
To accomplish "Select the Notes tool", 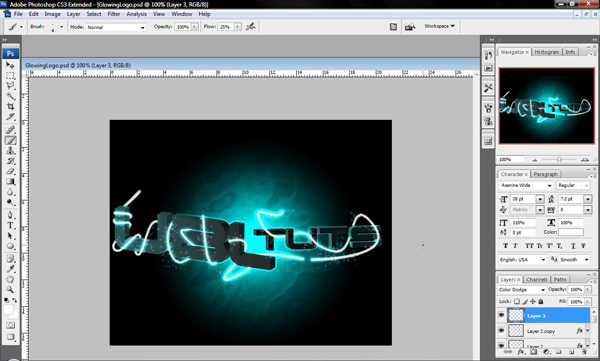I will [10, 258].
